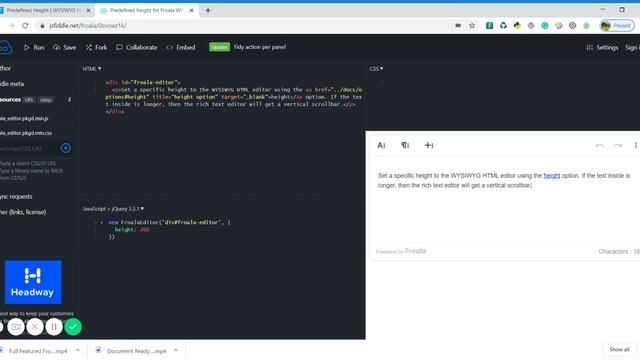Open Froala text style (A) toolbar button
640x360 pixels.
point(381,145)
